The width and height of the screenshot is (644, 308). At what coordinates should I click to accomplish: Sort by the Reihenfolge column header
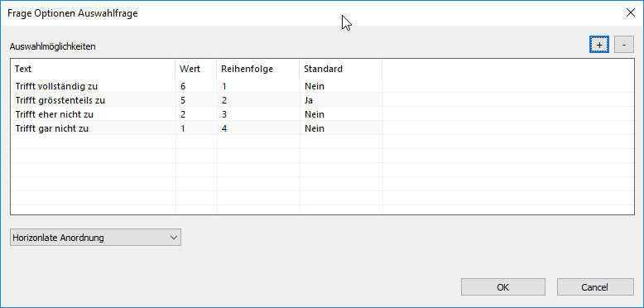(x=258, y=69)
